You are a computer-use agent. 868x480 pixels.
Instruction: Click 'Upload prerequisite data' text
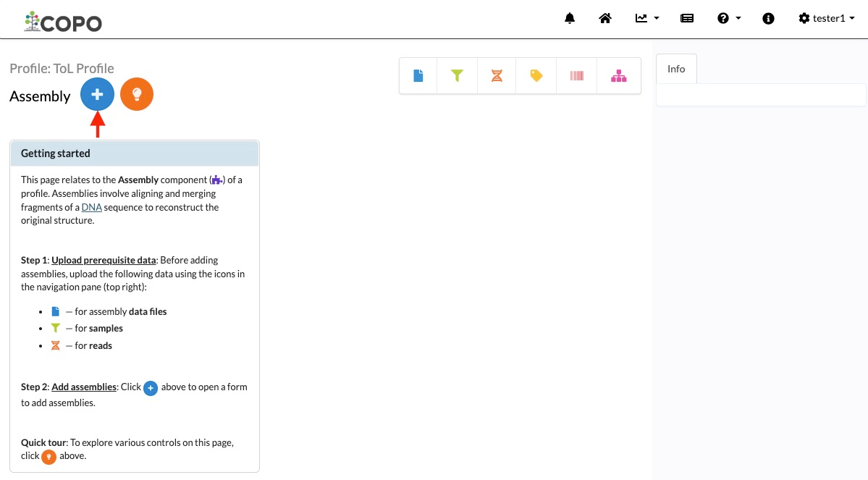[104, 260]
